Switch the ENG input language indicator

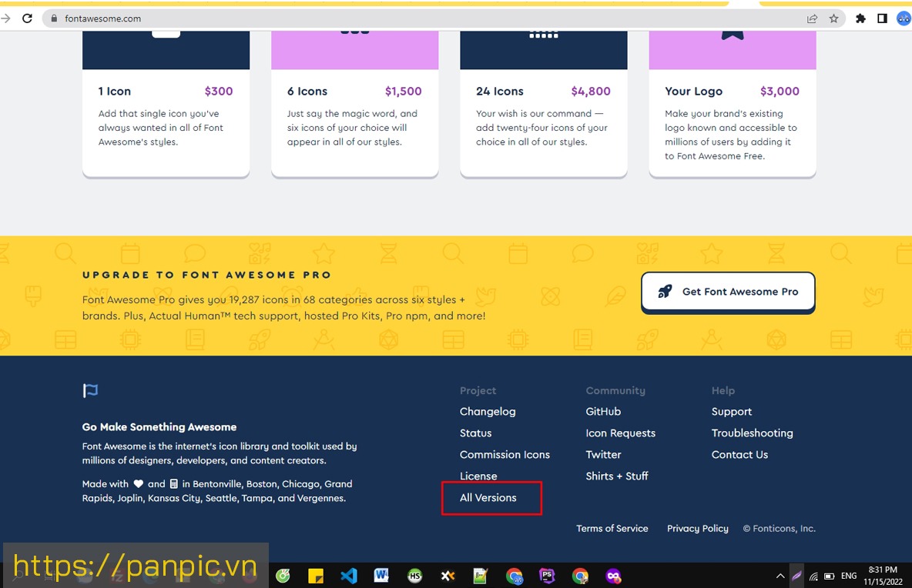pyautogui.click(x=849, y=576)
